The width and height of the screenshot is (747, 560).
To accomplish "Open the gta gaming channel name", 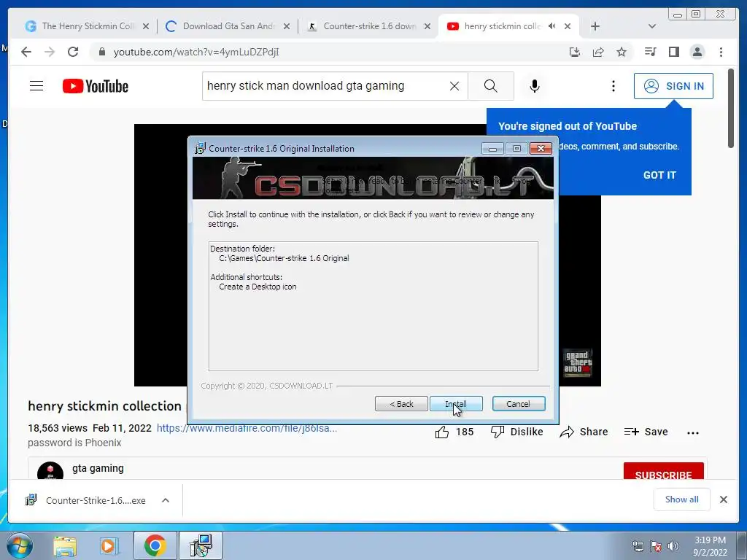I will (98, 469).
